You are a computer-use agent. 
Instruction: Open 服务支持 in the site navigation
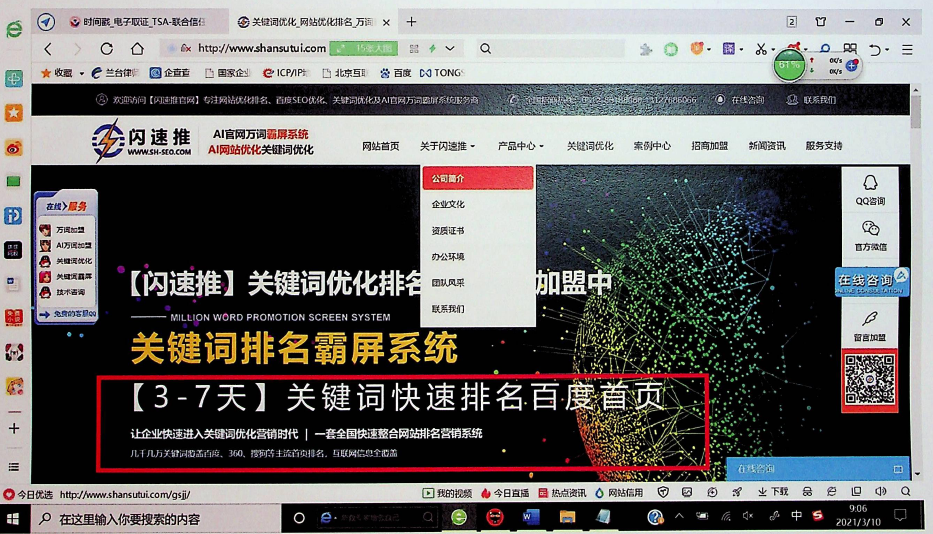[x=824, y=146]
